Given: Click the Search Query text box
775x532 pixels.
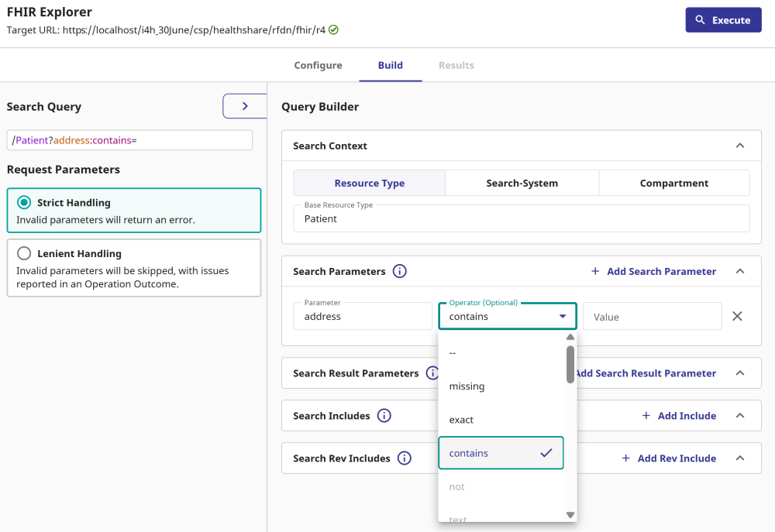Looking at the screenshot, I should pos(129,140).
